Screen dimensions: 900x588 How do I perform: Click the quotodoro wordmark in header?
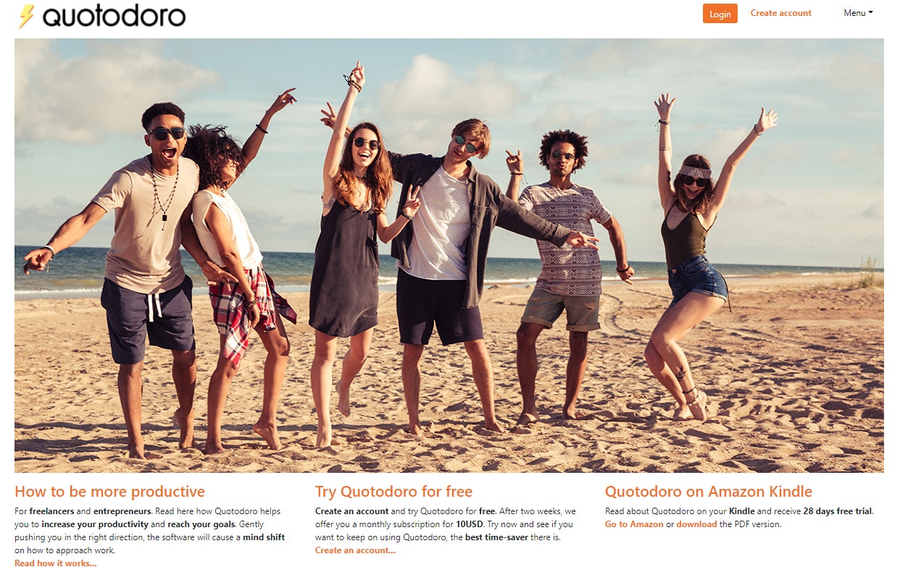click(x=114, y=15)
